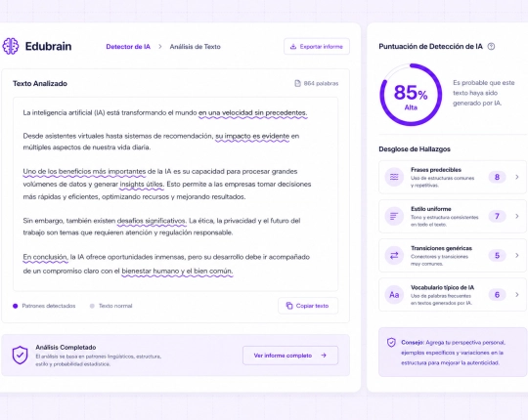Open the Detector de IA breadcrumb
This screenshot has width=528, height=420.
coord(128,47)
